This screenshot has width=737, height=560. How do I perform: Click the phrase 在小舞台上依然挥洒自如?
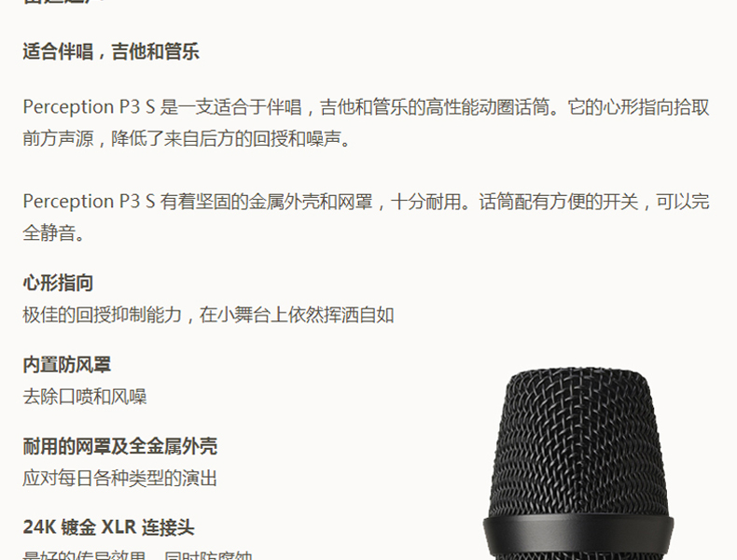coord(297,315)
